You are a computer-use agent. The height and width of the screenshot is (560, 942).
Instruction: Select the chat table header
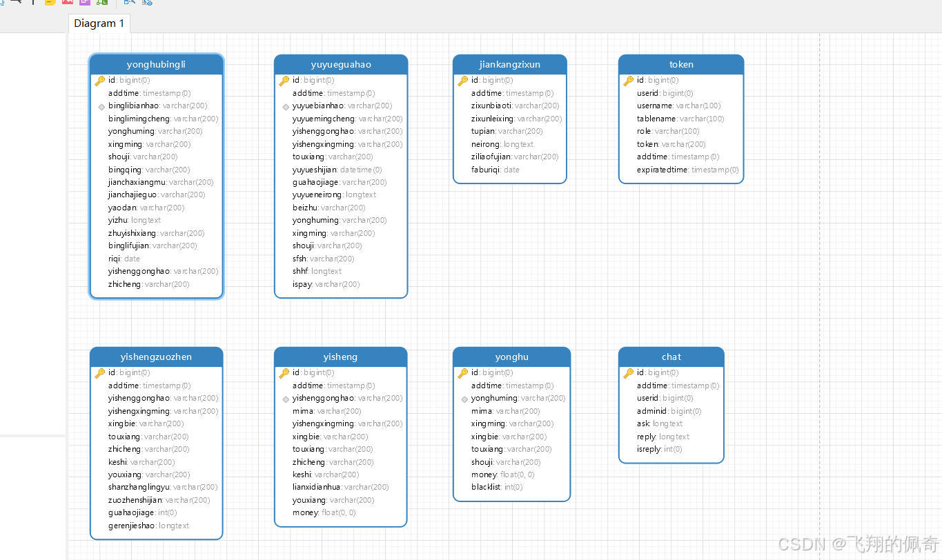[671, 357]
